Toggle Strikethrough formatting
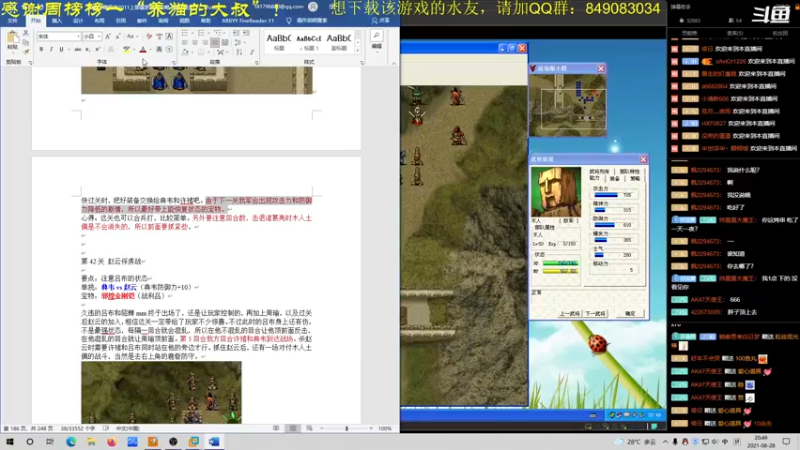800x450 pixels. (78, 49)
